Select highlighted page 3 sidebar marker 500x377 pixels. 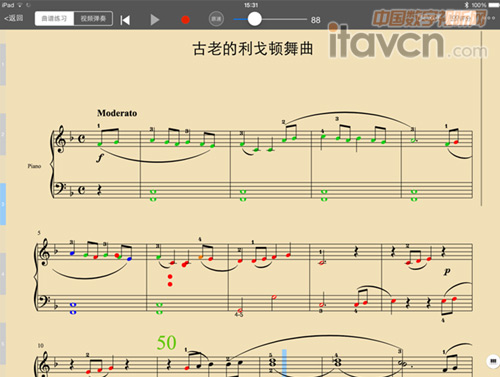[x=3, y=204]
